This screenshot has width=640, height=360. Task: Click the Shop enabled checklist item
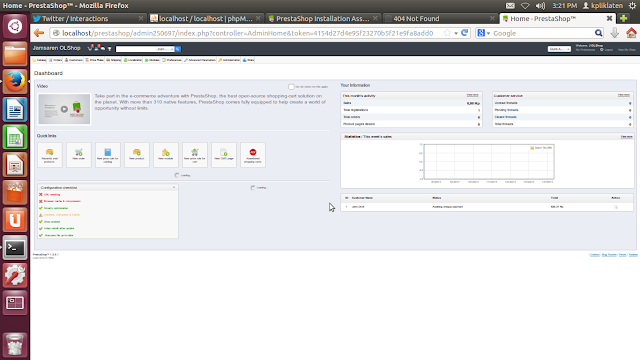(52, 222)
